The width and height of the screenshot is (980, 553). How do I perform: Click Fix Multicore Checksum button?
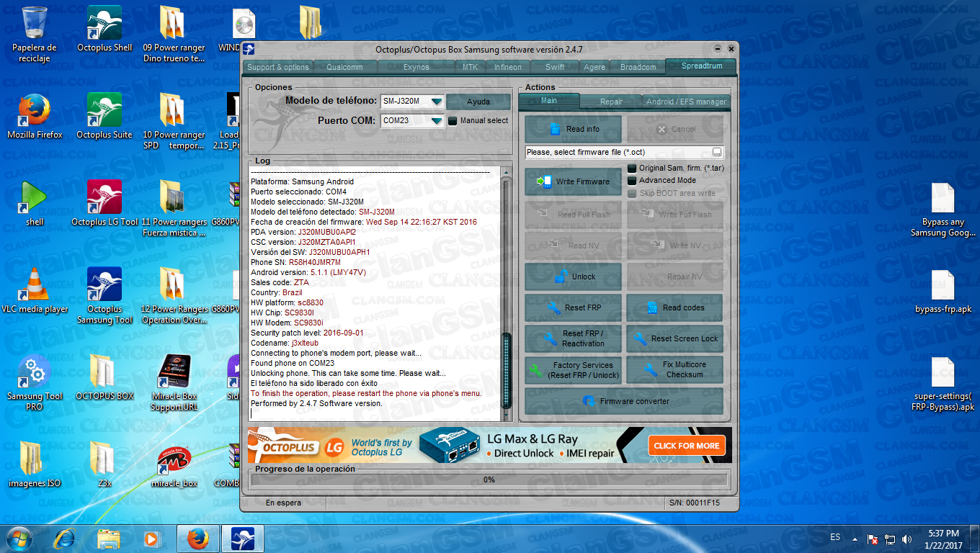(x=674, y=370)
